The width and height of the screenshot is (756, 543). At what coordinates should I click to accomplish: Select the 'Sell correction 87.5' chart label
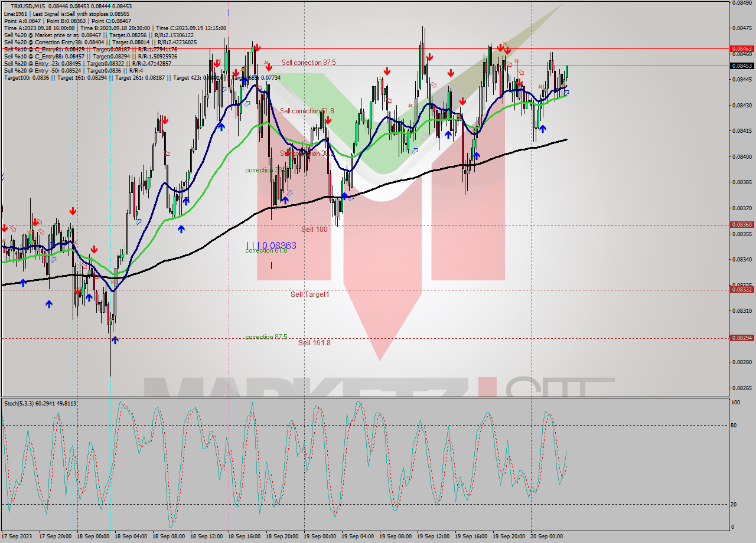(x=308, y=62)
